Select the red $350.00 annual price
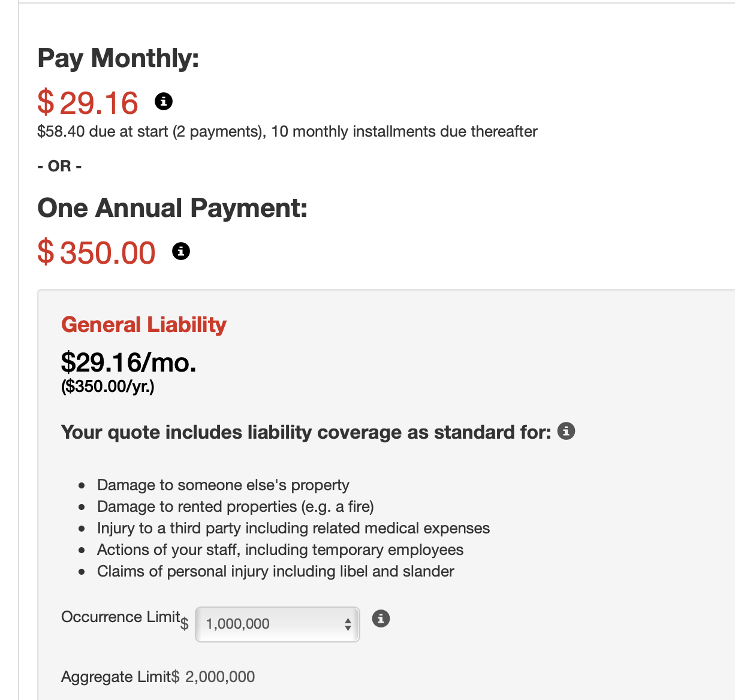Image resolution: width=735 pixels, height=700 pixels. (97, 252)
